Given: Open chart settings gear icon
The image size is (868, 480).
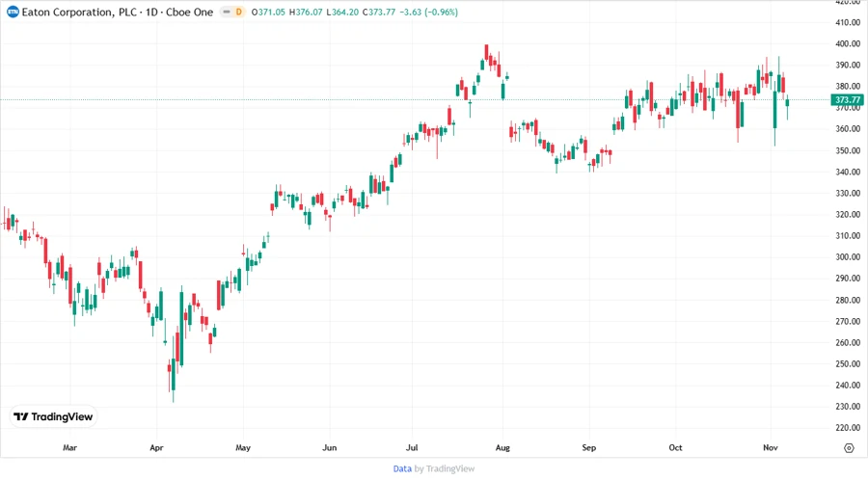Looking at the screenshot, I should point(849,448).
